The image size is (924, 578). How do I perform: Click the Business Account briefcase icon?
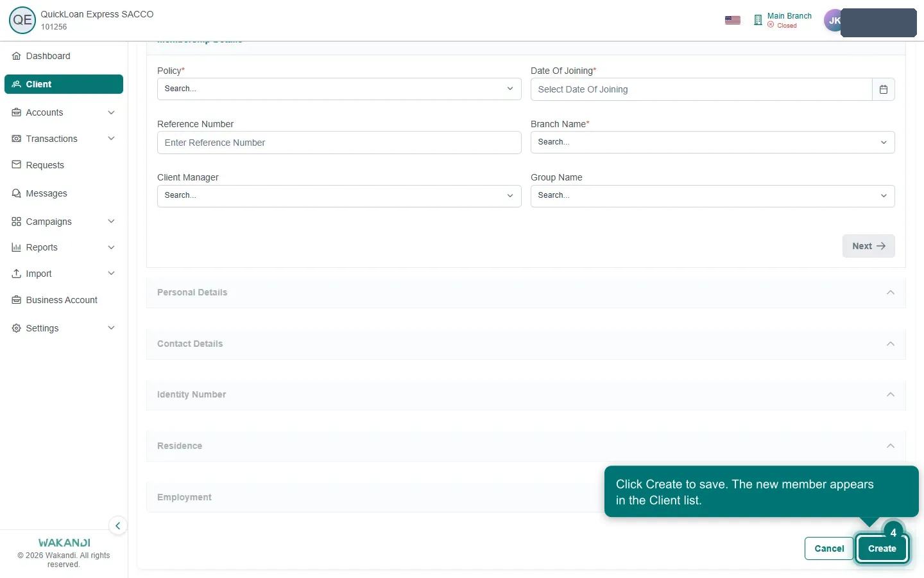tap(17, 300)
